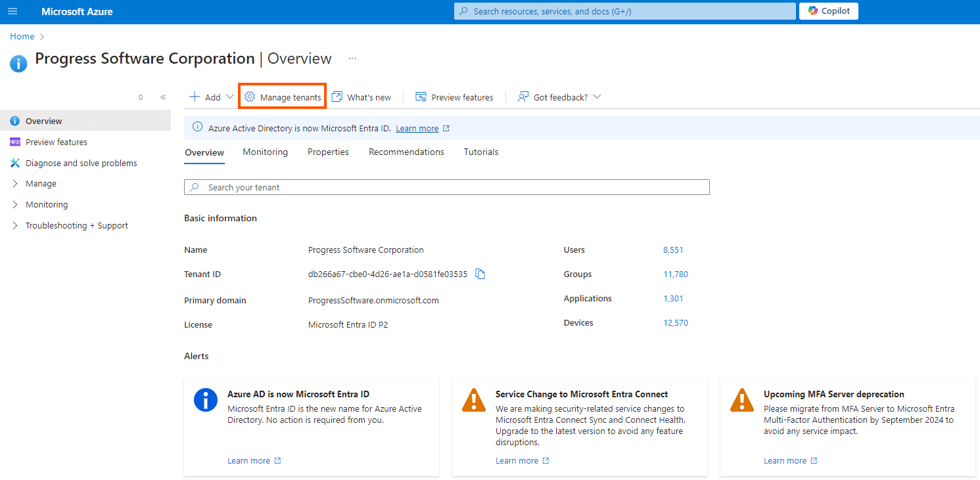This screenshot has height=480, width=980.
Task: Open Applications count 1,301 link
Action: click(673, 299)
